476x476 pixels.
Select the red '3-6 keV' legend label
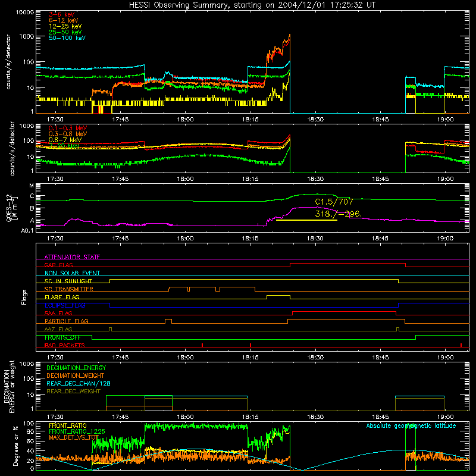[62, 14]
